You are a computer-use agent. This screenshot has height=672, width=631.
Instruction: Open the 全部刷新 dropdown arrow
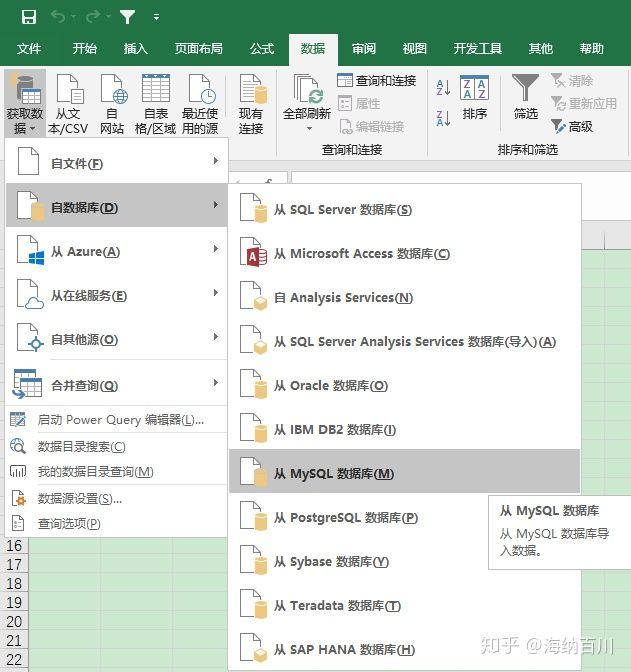[x=309, y=129]
